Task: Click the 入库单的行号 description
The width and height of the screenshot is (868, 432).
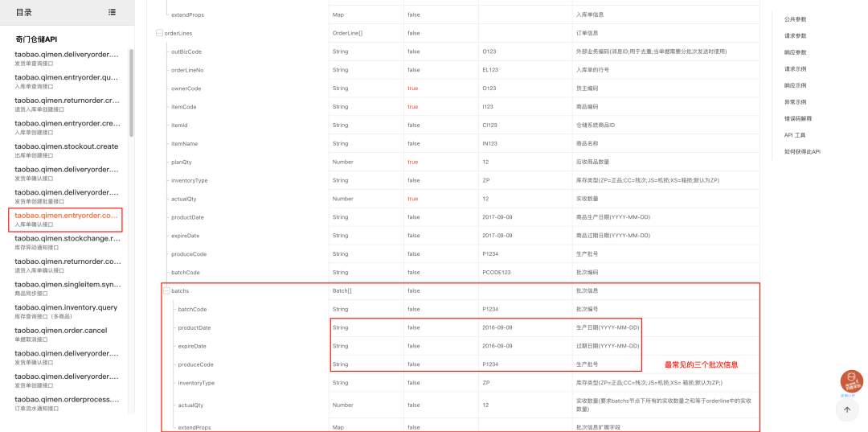Action: (x=592, y=70)
